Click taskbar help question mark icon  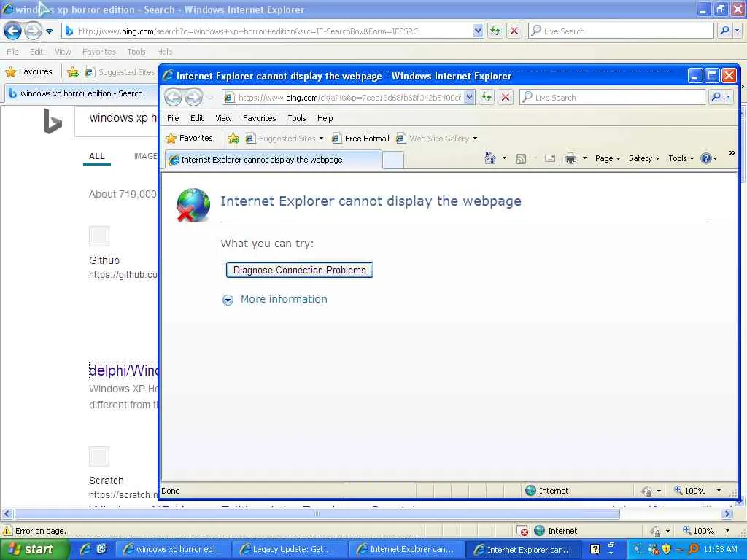595,549
